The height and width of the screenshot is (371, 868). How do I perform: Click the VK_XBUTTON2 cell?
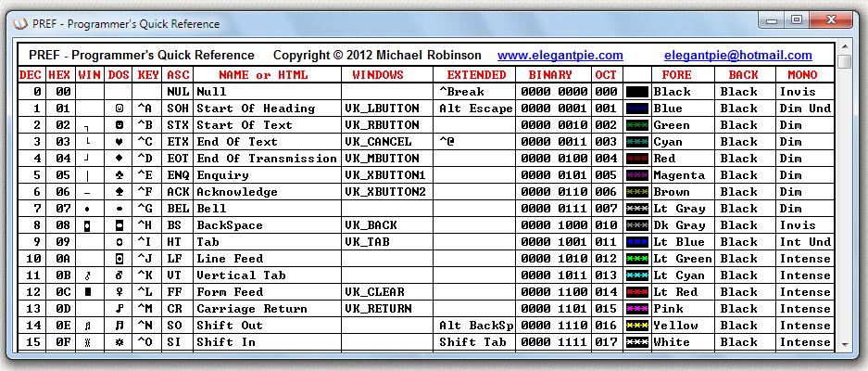point(387,192)
